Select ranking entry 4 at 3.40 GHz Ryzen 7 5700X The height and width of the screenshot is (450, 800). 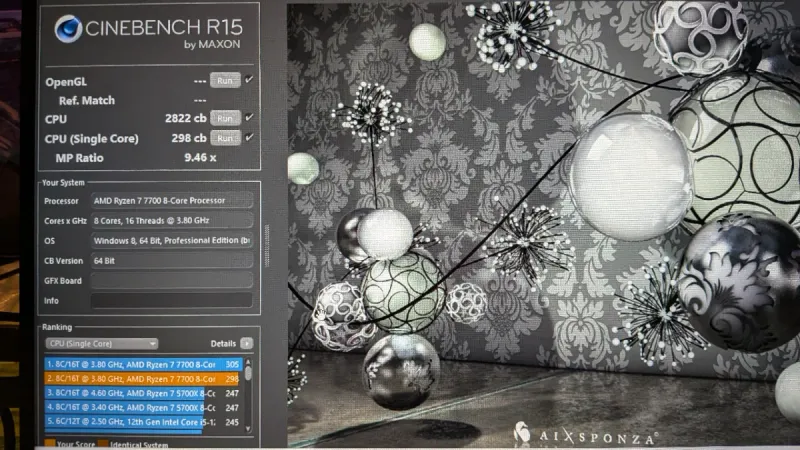143,407
